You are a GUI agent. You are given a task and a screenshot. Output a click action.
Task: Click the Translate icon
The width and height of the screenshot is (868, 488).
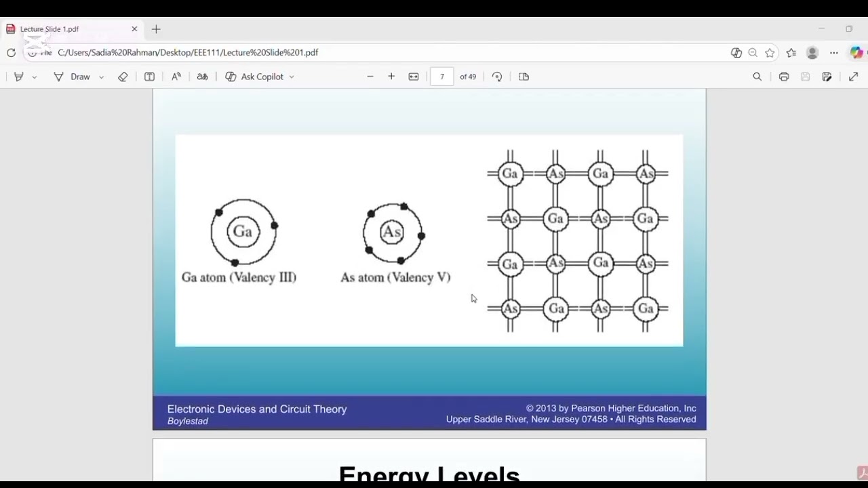202,77
